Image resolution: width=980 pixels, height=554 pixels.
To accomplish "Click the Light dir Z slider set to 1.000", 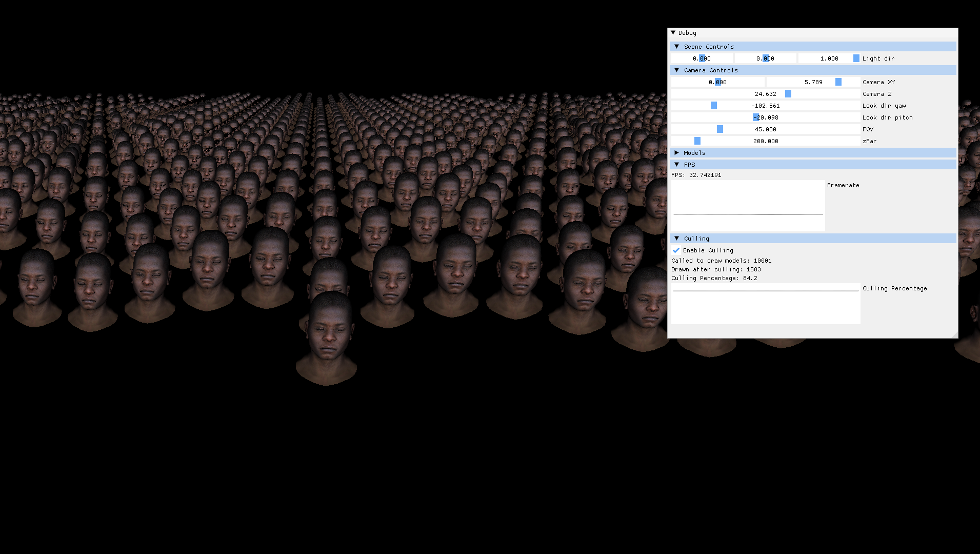I will pyautogui.click(x=829, y=58).
